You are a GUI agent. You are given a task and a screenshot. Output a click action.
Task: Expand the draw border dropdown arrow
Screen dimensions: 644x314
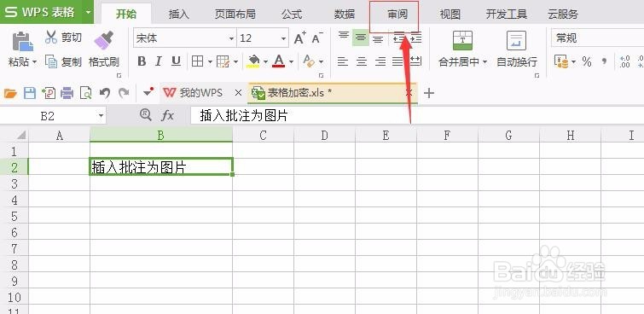pyautogui.click(x=235, y=62)
